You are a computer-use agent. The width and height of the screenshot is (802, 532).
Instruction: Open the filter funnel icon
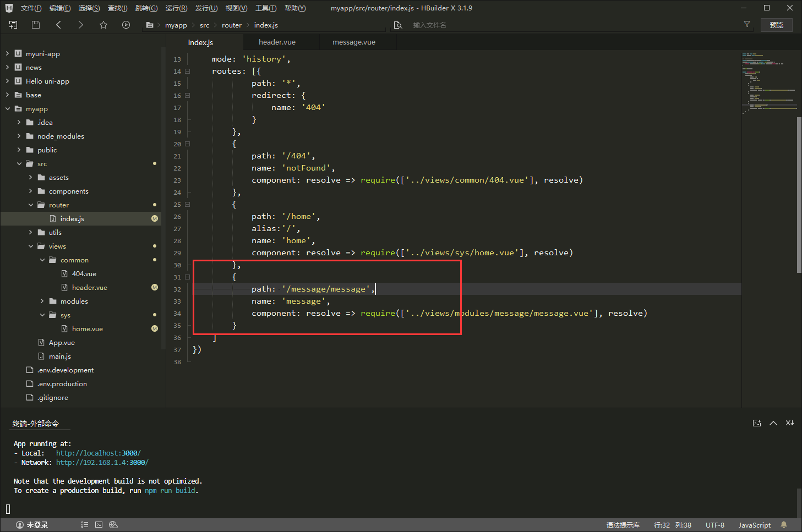tap(747, 24)
